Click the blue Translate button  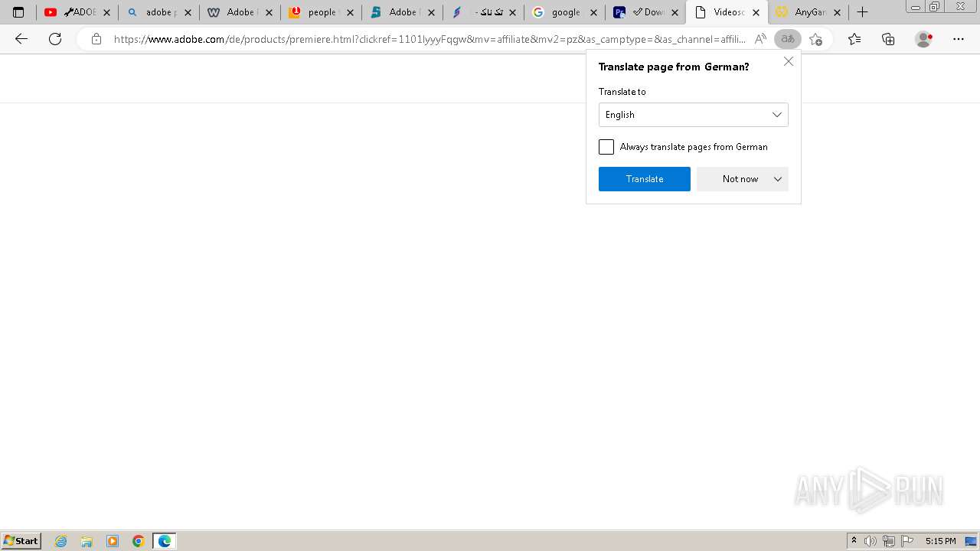coord(645,179)
